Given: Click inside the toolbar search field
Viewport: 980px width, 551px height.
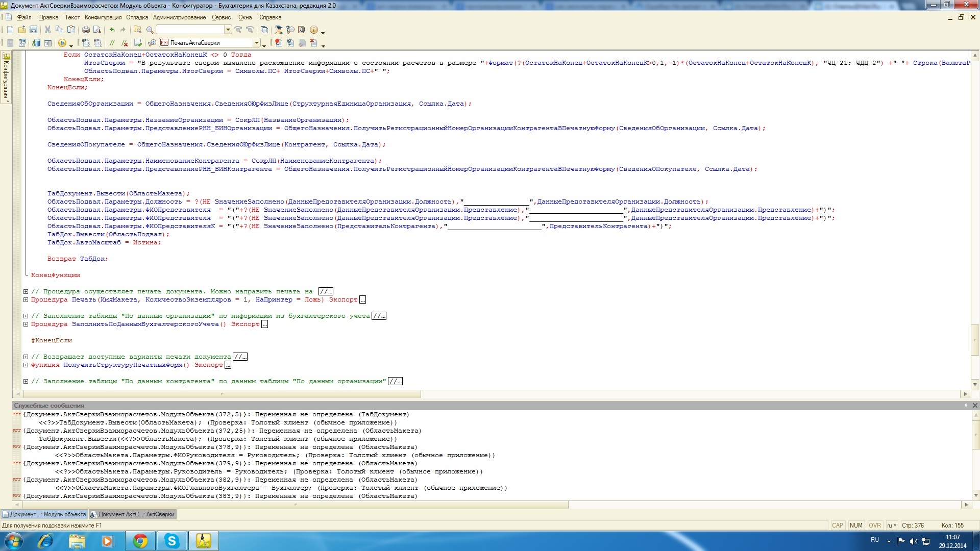Looking at the screenshot, I should point(190,30).
